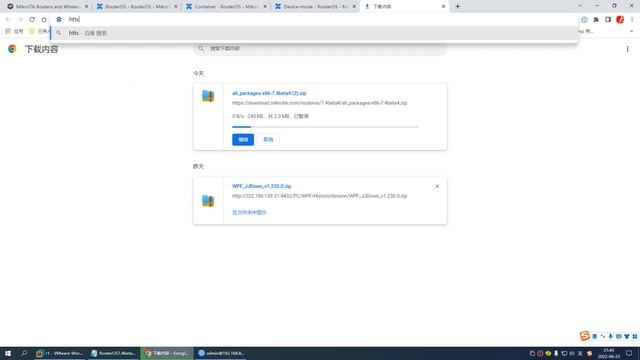Expand the bookmarks bar overflow arrow
The image size is (640, 360).
(631, 31)
